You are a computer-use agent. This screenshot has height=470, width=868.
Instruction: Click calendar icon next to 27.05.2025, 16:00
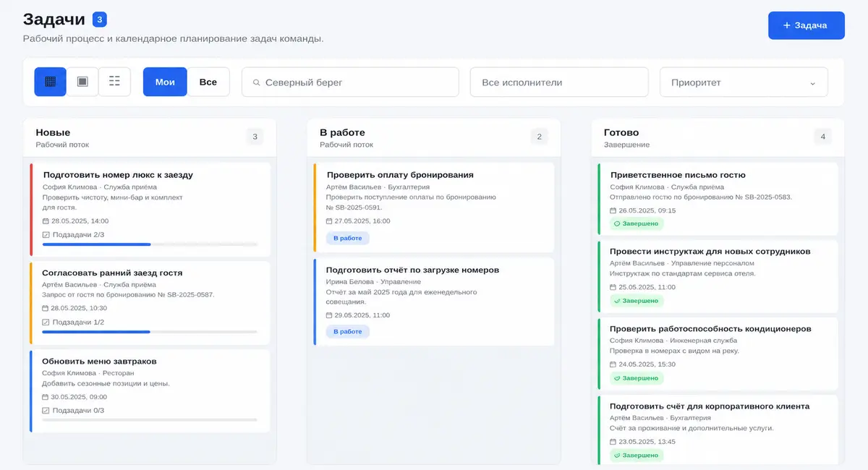[x=329, y=221]
